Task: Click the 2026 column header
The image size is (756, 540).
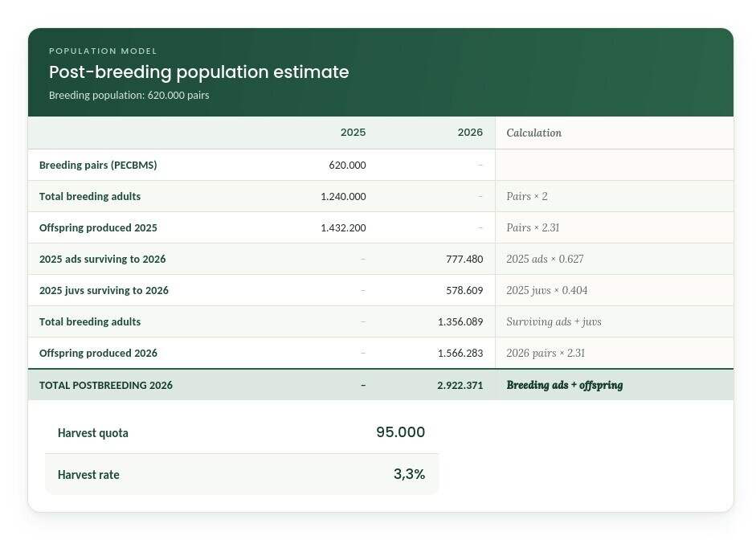Action: pyautogui.click(x=470, y=132)
